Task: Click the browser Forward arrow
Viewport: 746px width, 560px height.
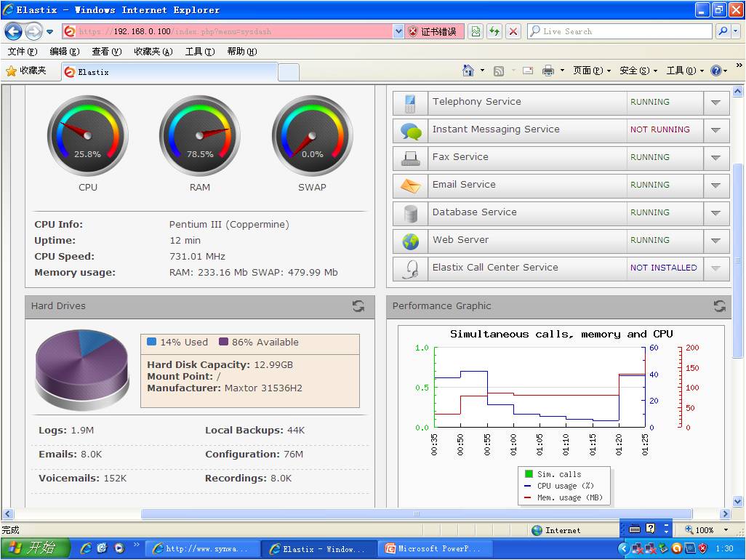Action: click(x=33, y=31)
